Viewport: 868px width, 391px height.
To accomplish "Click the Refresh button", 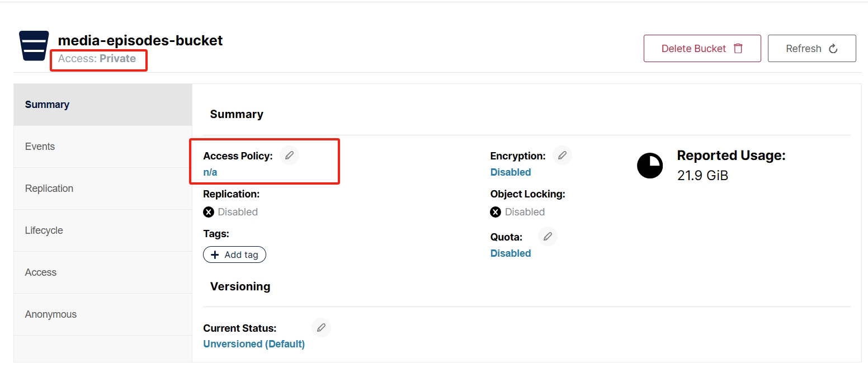I will point(812,49).
